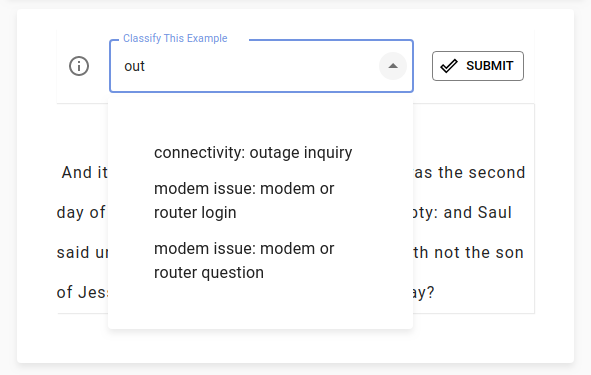Collapse the label dropdown with the arrow
The width and height of the screenshot is (591, 375).
tap(393, 66)
